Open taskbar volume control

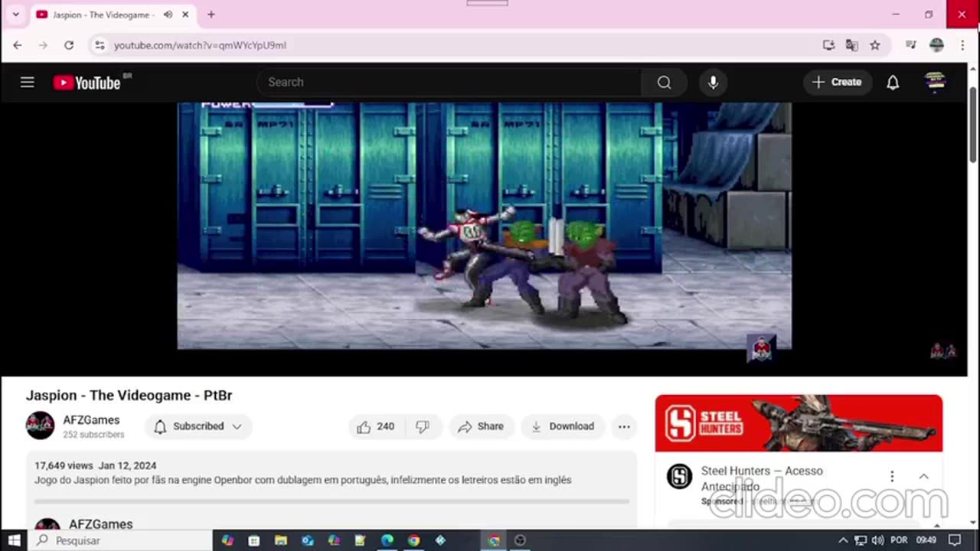pos(877,540)
